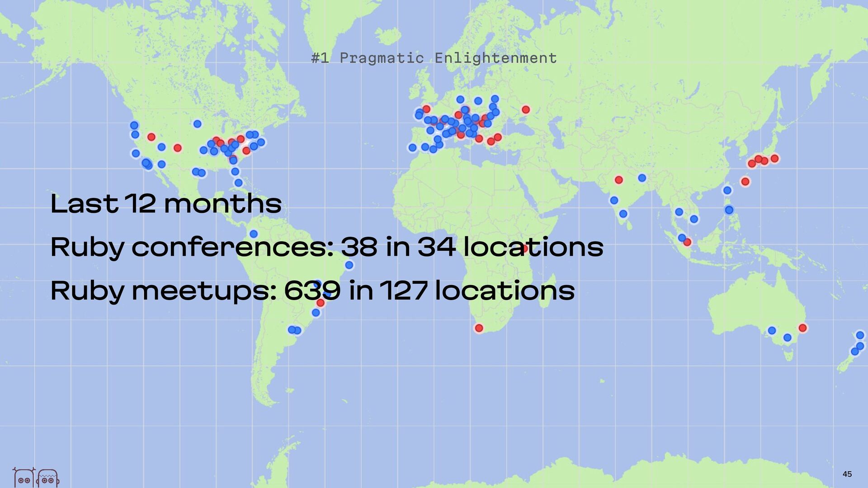
Task: Select the blue marker in the Philippines
Action: (729, 210)
